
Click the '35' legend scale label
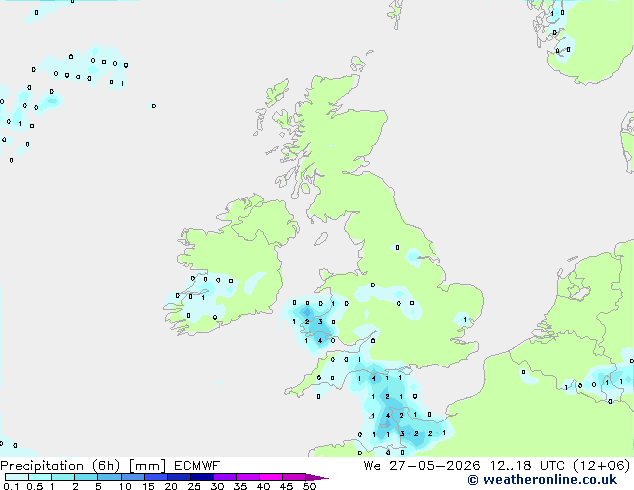240,486
